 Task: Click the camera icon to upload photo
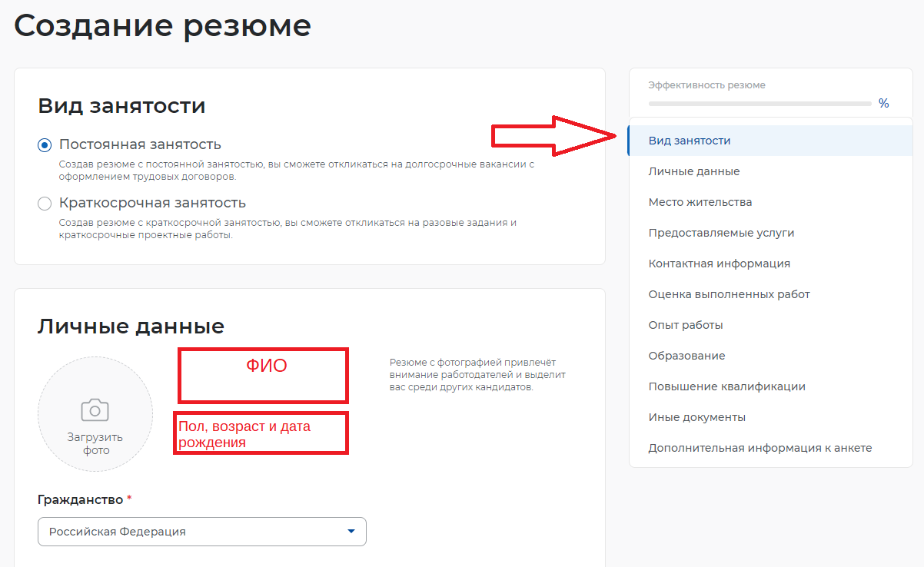(95, 410)
